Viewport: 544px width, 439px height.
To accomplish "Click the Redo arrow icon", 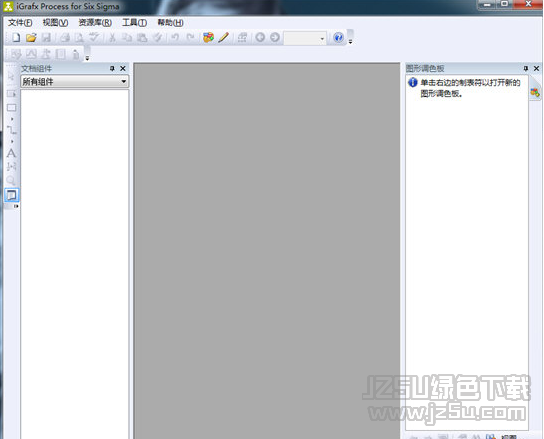I will point(190,37).
